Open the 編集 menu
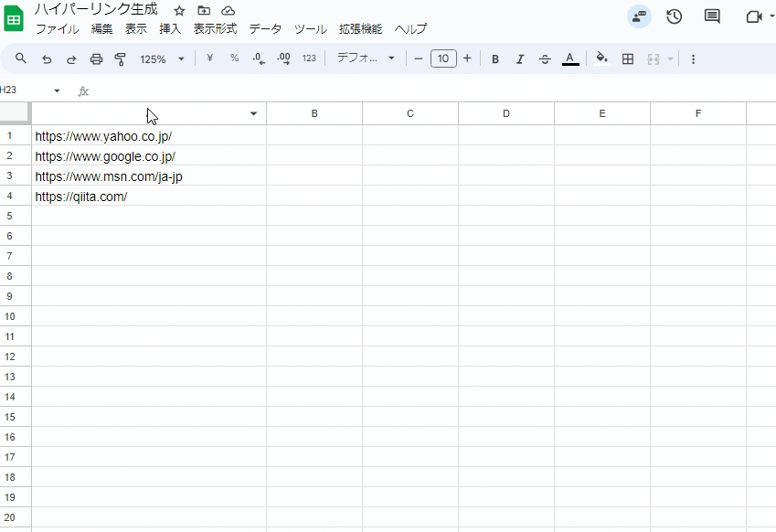776x532 pixels. click(102, 28)
